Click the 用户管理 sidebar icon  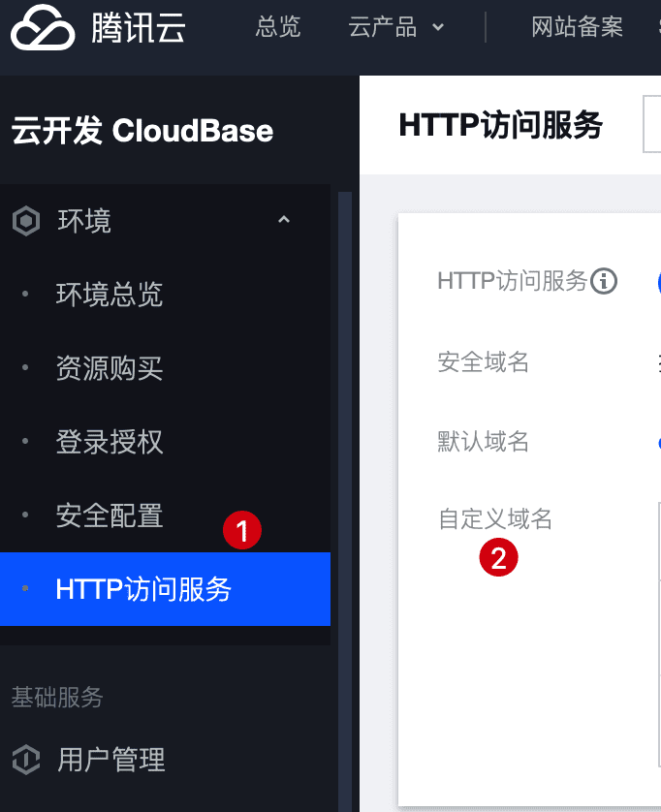[x=26, y=760]
